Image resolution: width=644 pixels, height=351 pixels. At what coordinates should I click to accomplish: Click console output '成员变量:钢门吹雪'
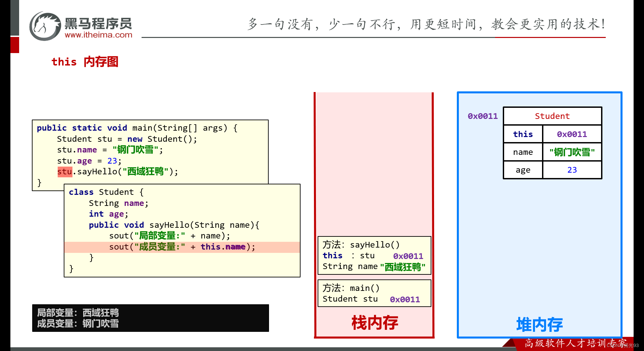[x=78, y=323]
